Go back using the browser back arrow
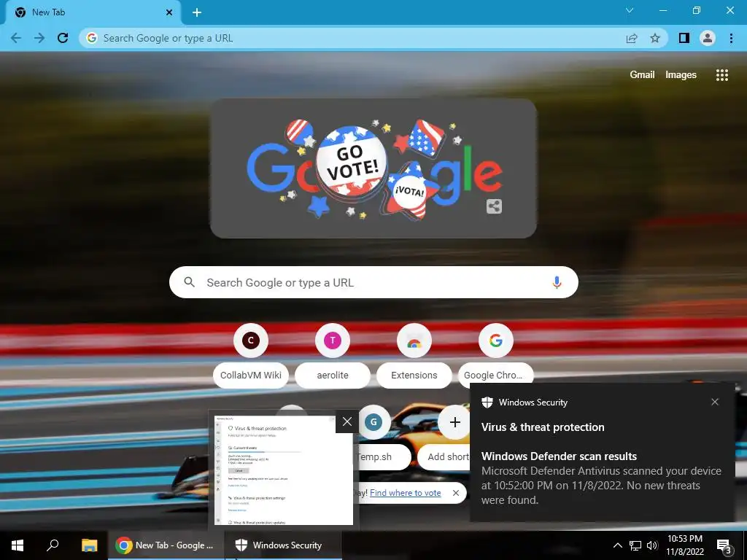Viewport: 747px width, 560px height. pos(16,38)
